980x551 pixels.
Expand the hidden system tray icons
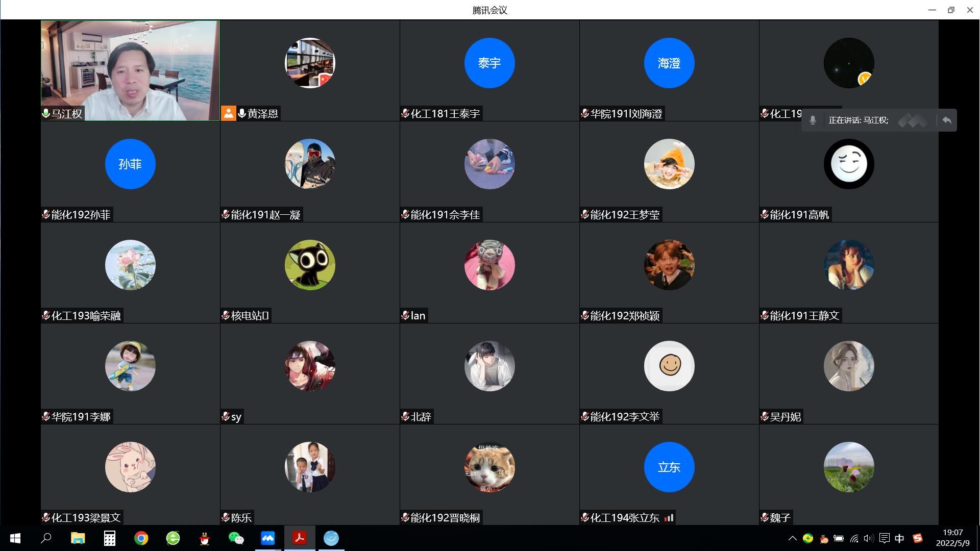(792, 538)
